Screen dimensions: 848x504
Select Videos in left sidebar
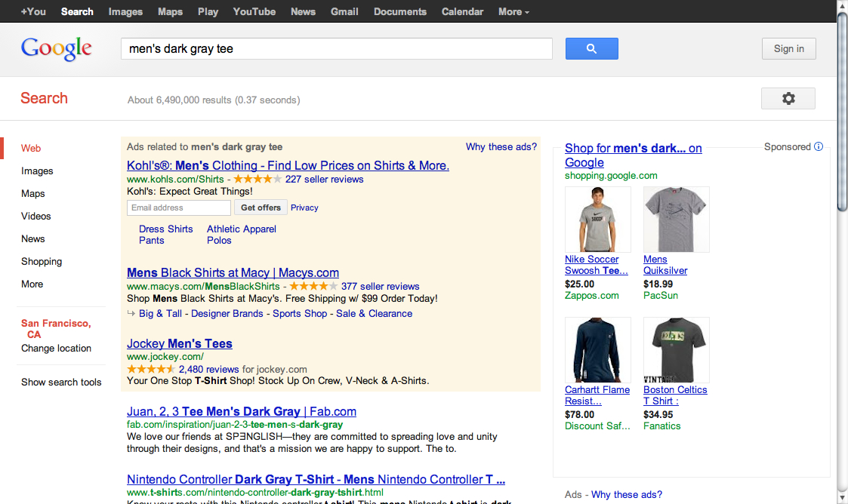tap(35, 216)
